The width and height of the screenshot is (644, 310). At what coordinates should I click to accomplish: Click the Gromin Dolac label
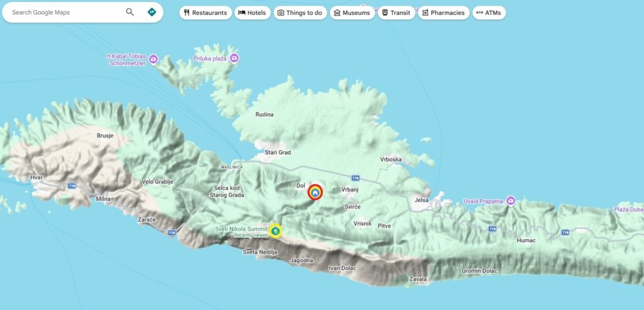point(479,271)
